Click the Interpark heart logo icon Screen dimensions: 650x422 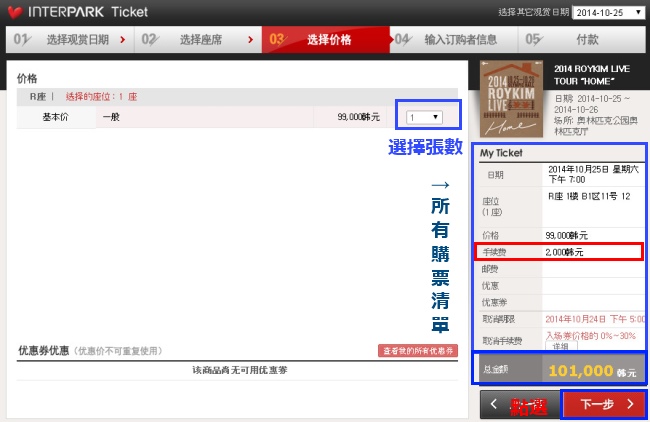tap(15, 12)
